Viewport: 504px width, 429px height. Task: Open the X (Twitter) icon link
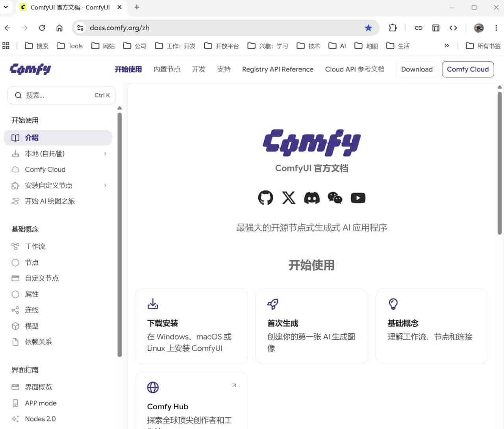click(289, 198)
